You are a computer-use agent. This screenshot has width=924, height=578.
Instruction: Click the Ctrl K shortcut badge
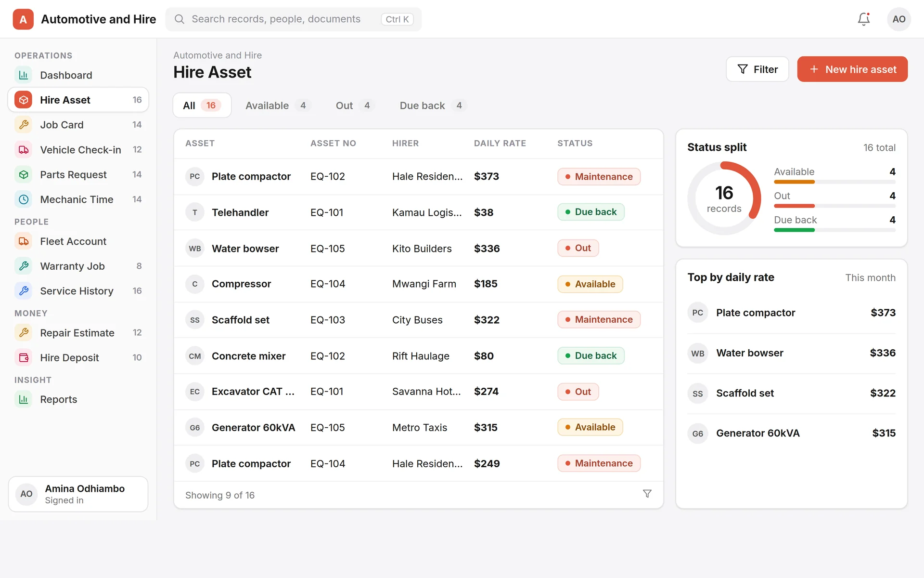(397, 19)
